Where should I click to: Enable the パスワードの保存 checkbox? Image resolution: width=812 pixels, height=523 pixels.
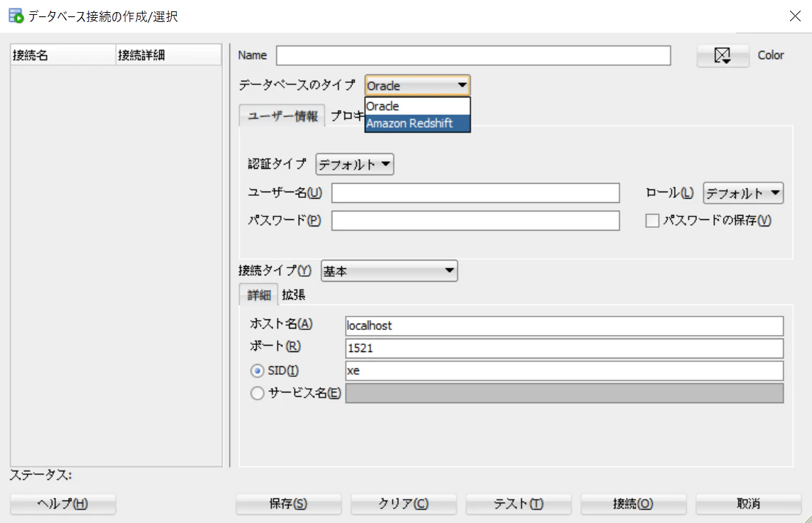tap(652, 221)
